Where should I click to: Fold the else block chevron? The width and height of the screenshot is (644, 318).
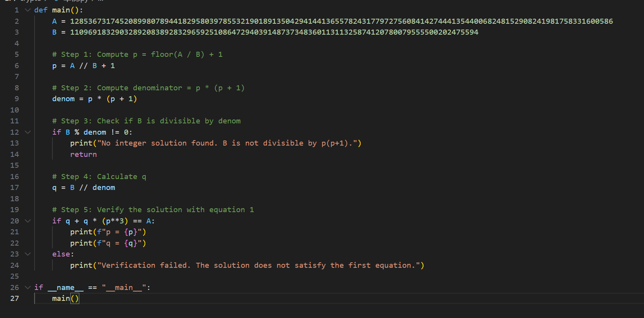click(x=28, y=254)
